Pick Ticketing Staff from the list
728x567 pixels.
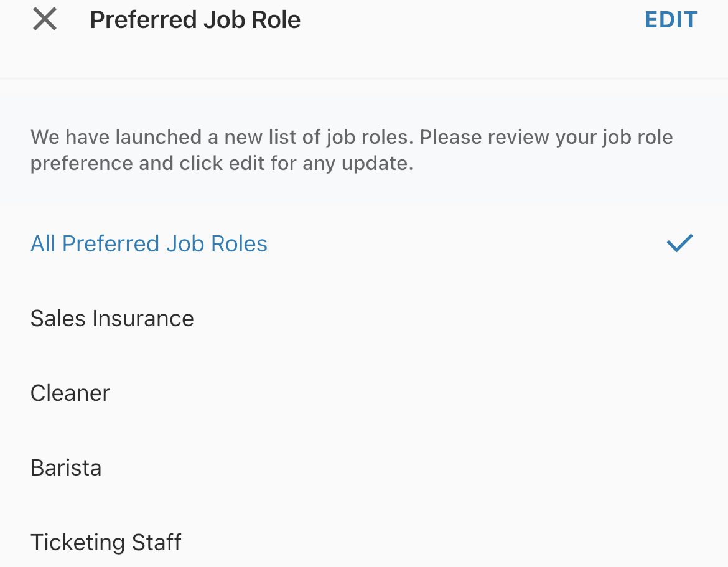[x=105, y=542]
